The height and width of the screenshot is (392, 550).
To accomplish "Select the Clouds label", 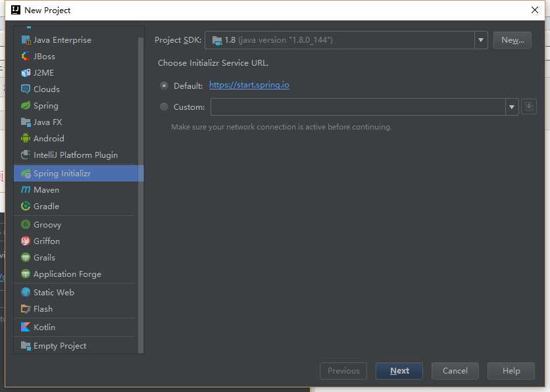I will [47, 89].
